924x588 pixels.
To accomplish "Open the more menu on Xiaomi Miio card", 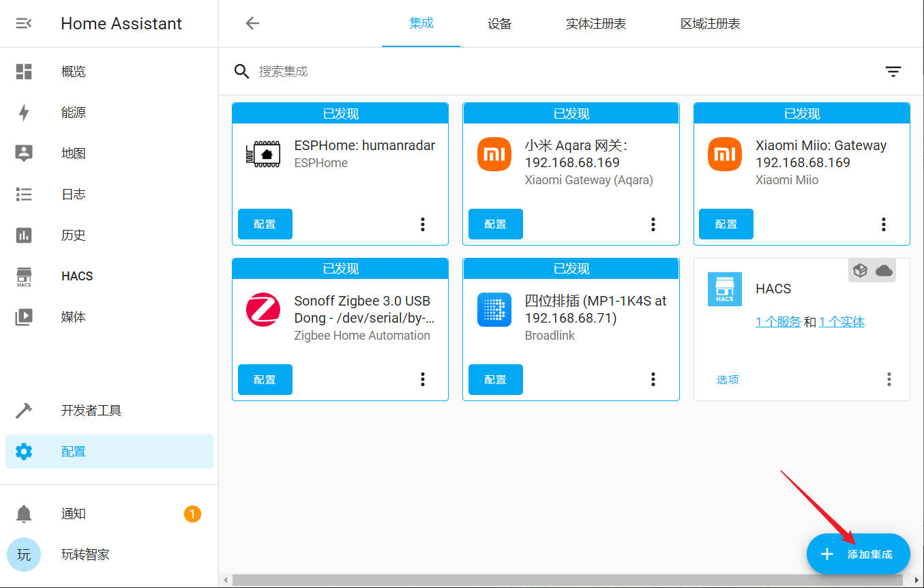I will (x=884, y=224).
